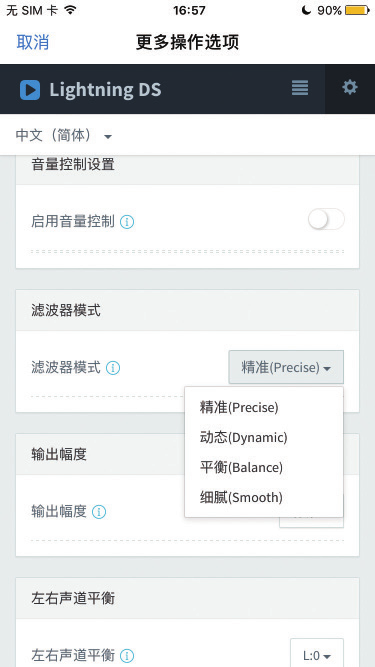The image size is (375, 667).
Task: Click info icon beside 滤波器模式
Action: click(x=113, y=368)
